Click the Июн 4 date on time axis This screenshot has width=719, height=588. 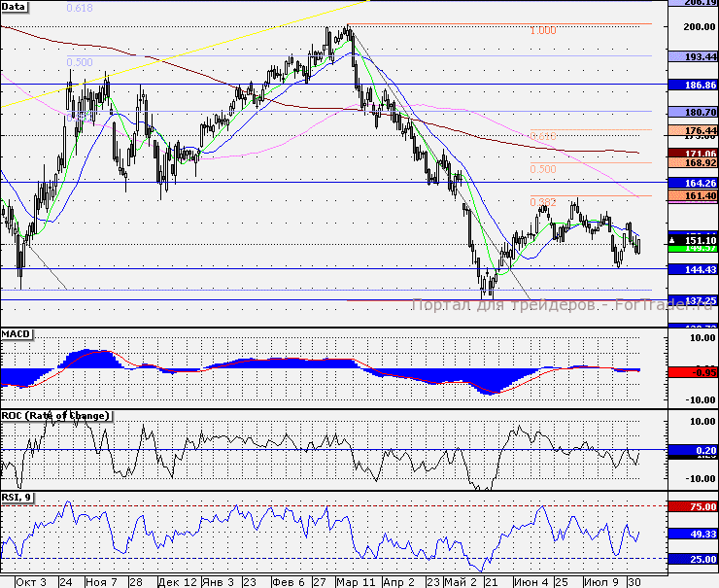point(530,581)
